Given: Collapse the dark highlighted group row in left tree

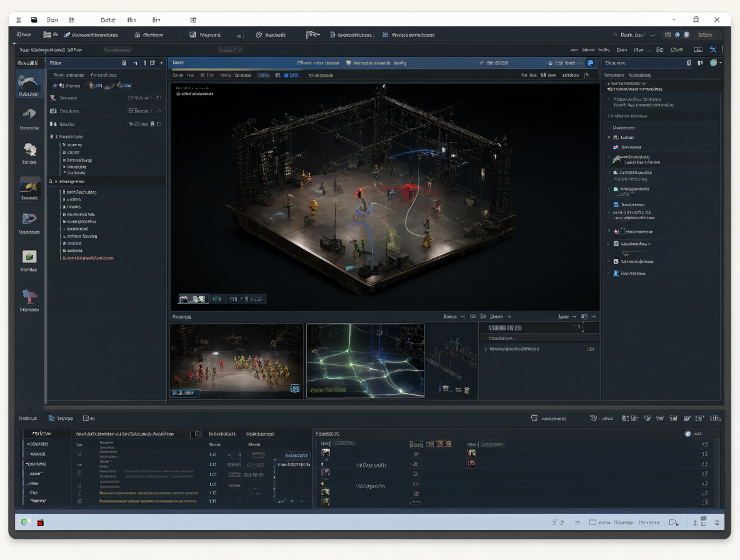Looking at the screenshot, I should (x=107, y=182).
